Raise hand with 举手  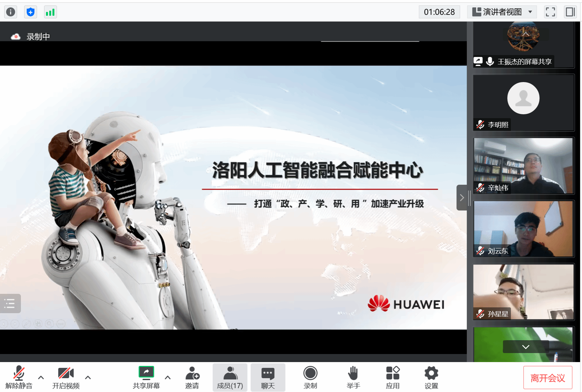click(x=353, y=377)
